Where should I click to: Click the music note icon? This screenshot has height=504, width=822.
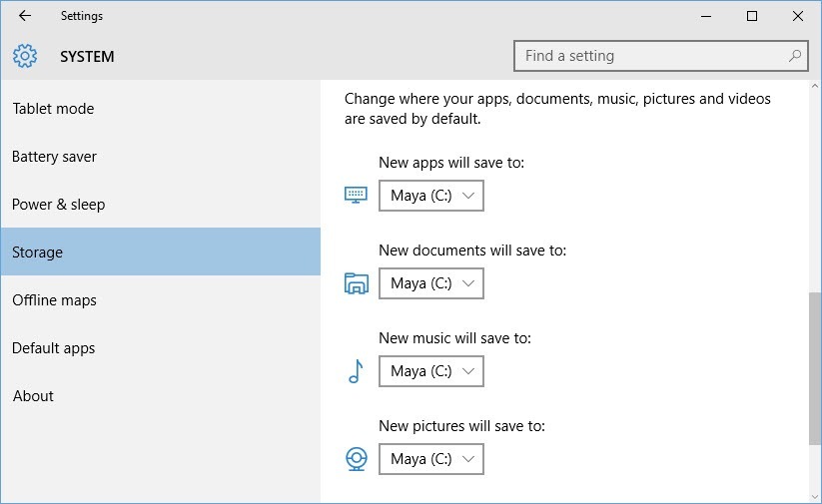pyautogui.click(x=356, y=371)
